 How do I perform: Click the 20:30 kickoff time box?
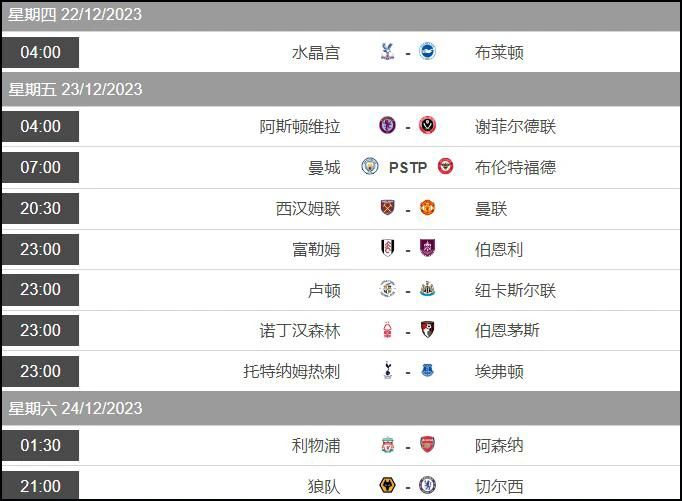[40, 208]
